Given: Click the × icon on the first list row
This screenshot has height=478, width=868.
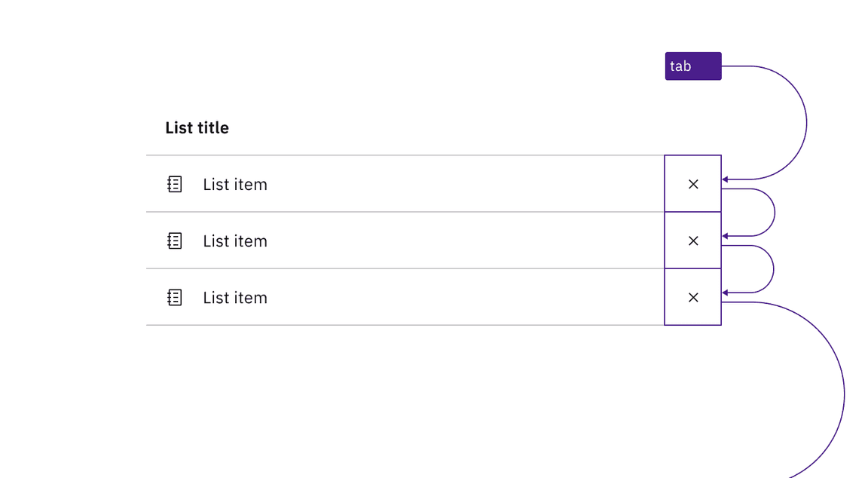Looking at the screenshot, I should (692, 183).
